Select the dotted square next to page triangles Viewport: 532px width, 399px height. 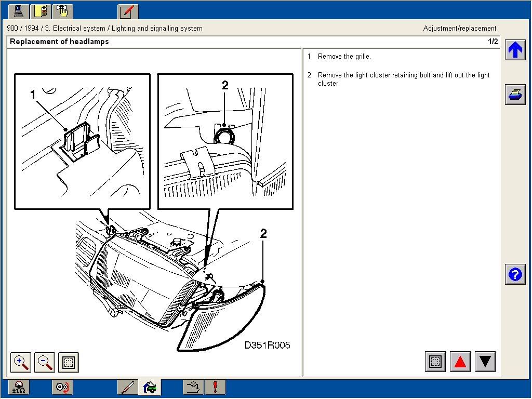[x=435, y=362]
